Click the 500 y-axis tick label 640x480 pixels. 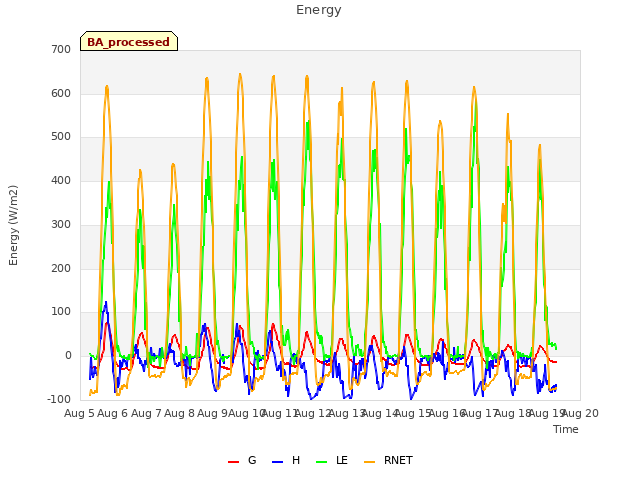61,137
